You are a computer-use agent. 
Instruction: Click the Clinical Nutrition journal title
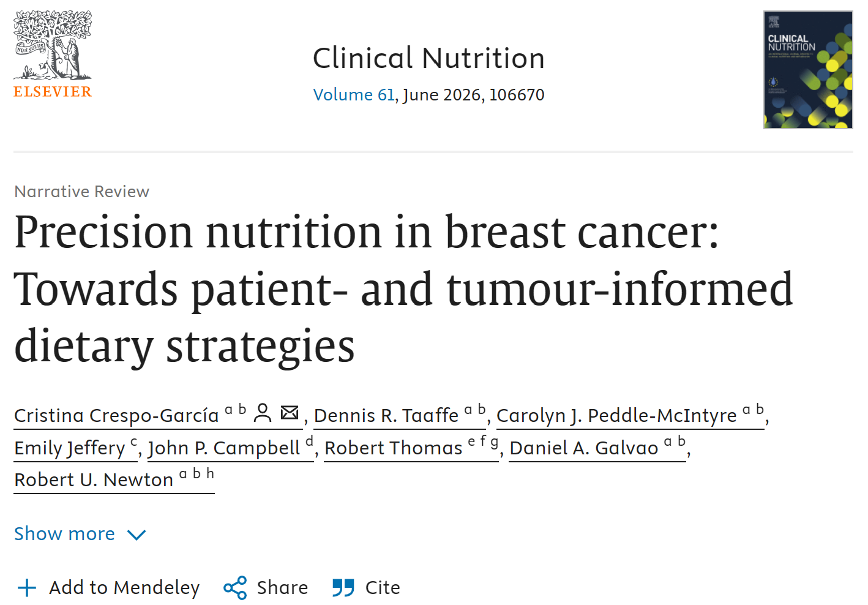click(428, 59)
